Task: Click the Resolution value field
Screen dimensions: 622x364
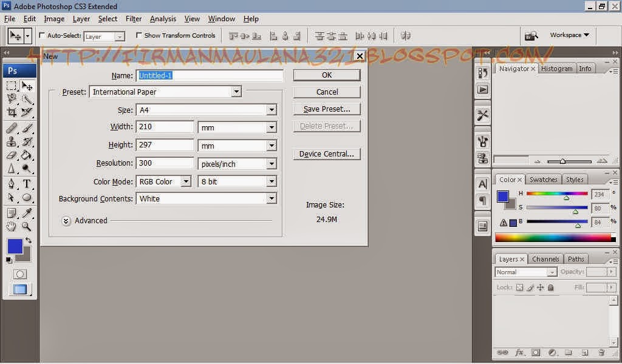Action: [165, 163]
